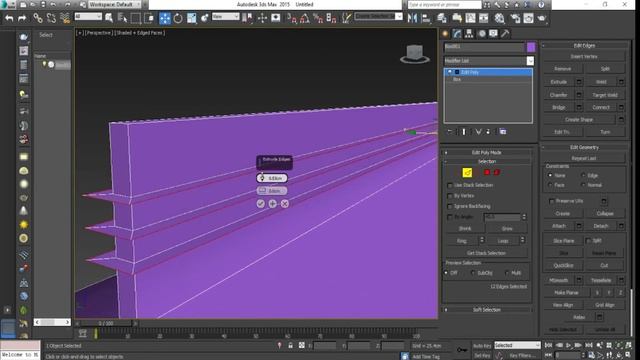This screenshot has height=360, width=640.
Task: Open the Motion command panel tab
Action: pos(482,34)
